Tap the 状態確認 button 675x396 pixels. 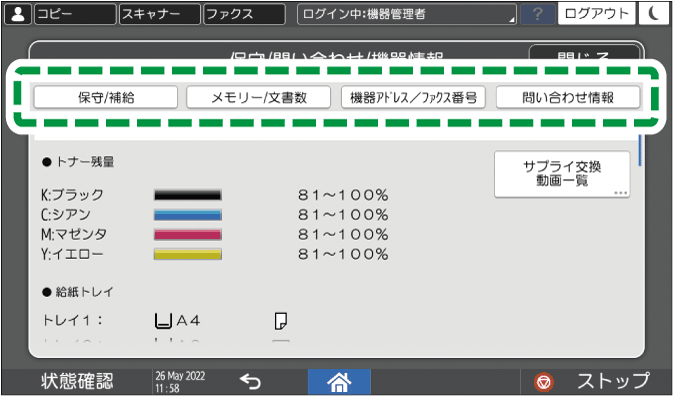coord(77,382)
